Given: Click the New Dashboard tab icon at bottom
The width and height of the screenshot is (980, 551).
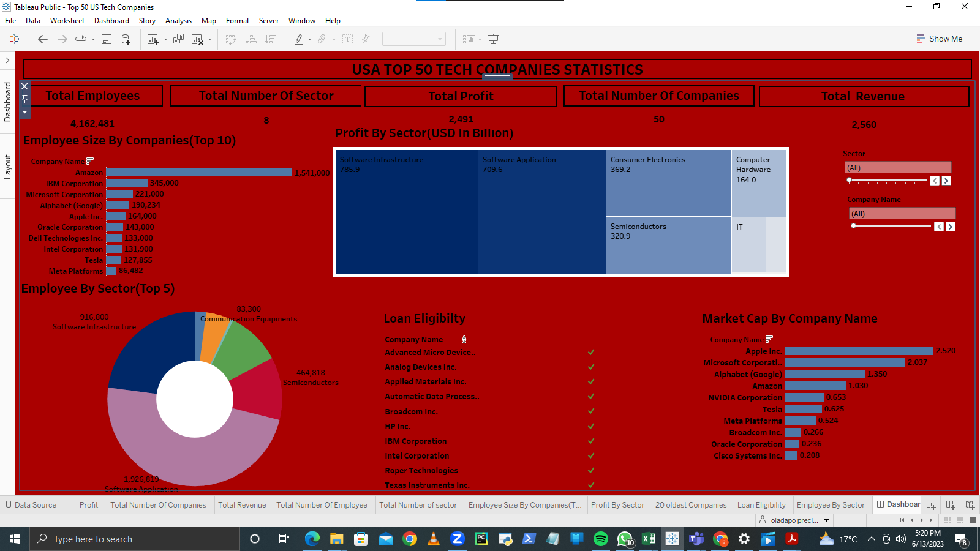Looking at the screenshot, I should [x=951, y=505].
